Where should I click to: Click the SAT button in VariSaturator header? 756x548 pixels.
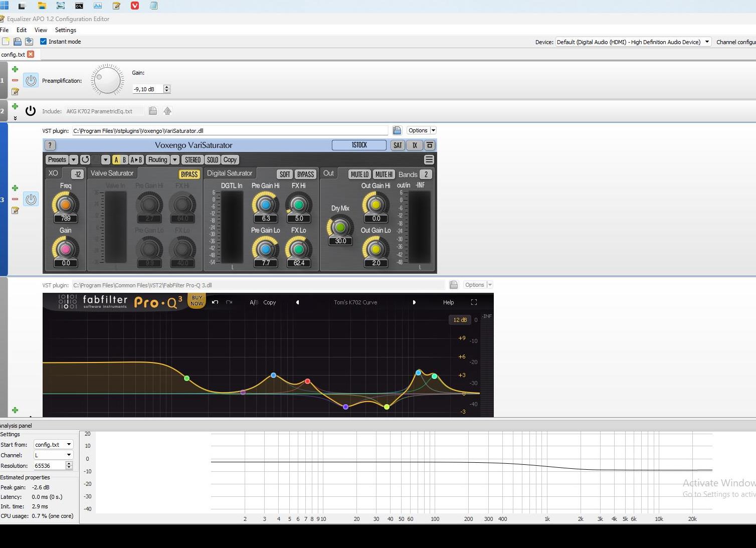[x=398, y=145]
